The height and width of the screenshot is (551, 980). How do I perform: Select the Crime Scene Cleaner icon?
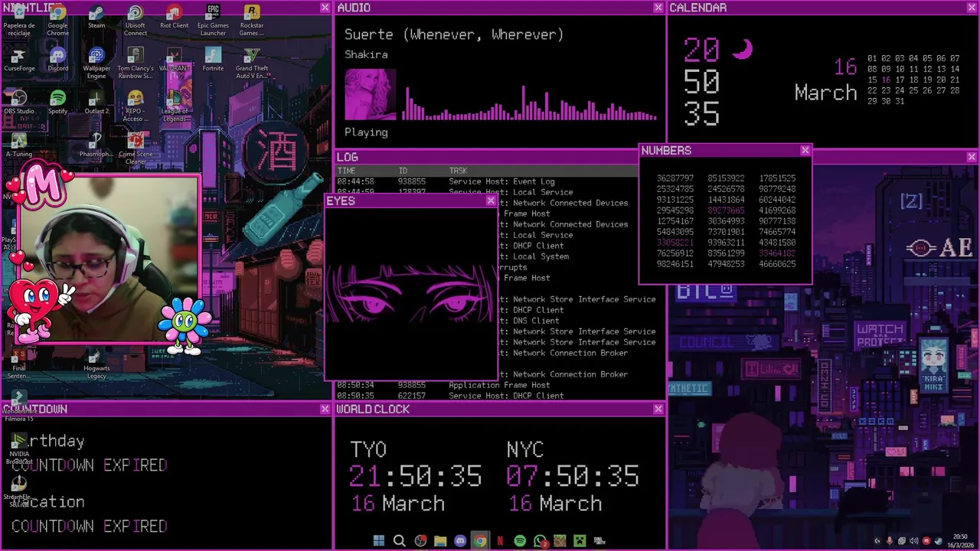point(135,149)
